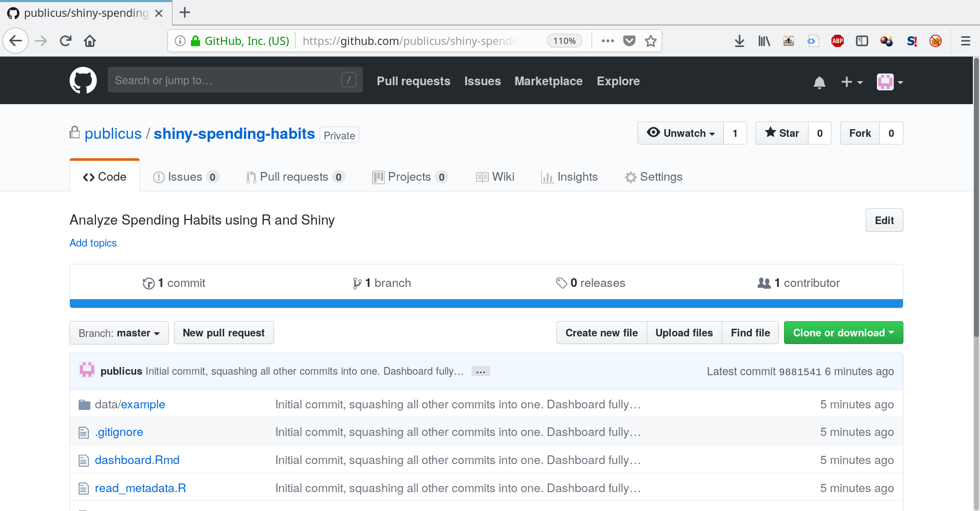Toggle the browser sidebar icon

(862, 41)
